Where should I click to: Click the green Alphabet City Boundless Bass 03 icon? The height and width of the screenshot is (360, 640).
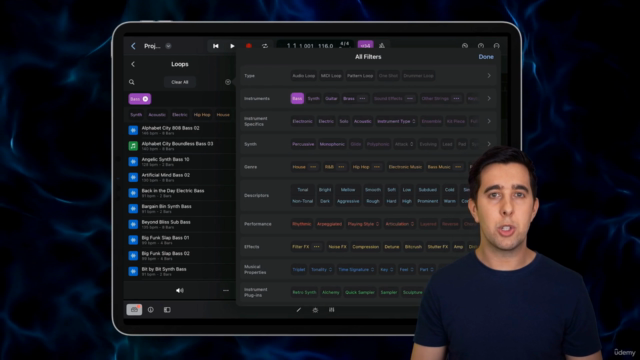(x=133, y=146)
